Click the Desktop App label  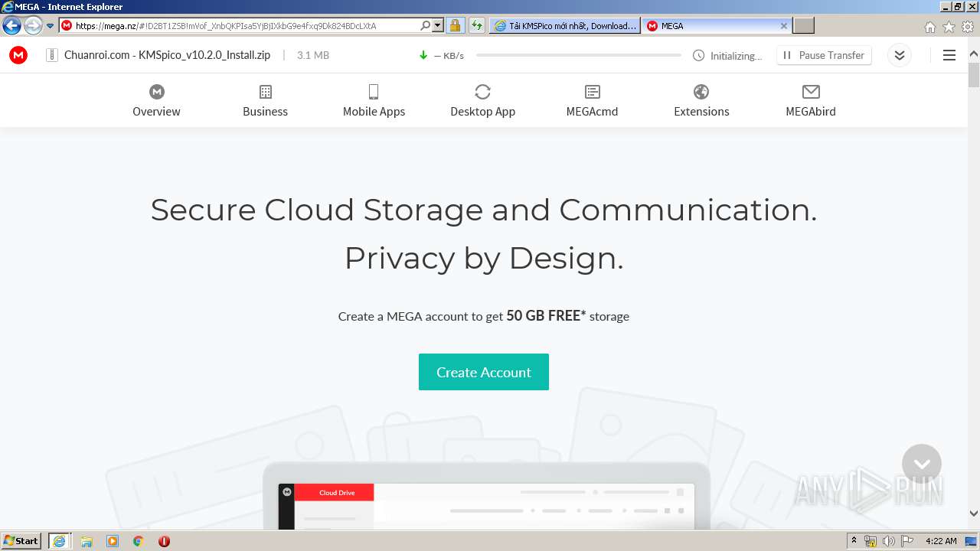pyautogui.click(x=482, y=112)
